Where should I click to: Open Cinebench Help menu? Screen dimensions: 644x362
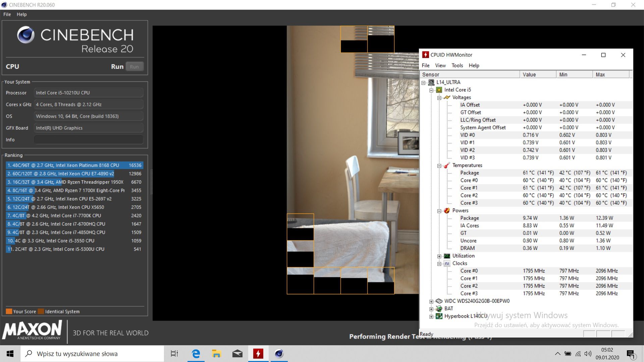point(21,14)
